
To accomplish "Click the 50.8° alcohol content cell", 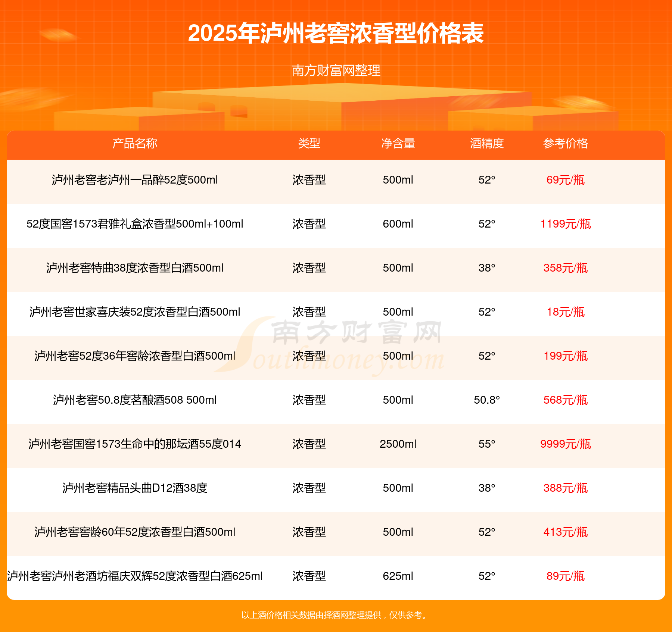I will point(487,400).
